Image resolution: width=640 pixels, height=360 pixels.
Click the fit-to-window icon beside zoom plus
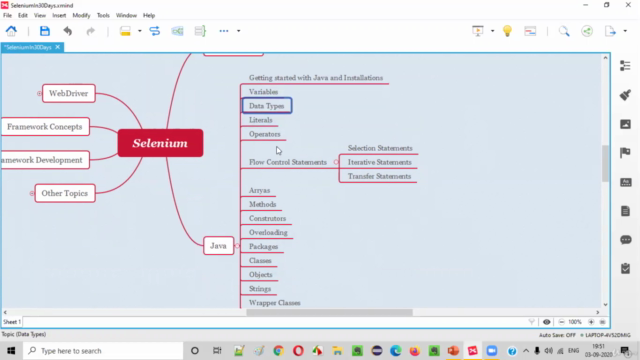(602, 322)
